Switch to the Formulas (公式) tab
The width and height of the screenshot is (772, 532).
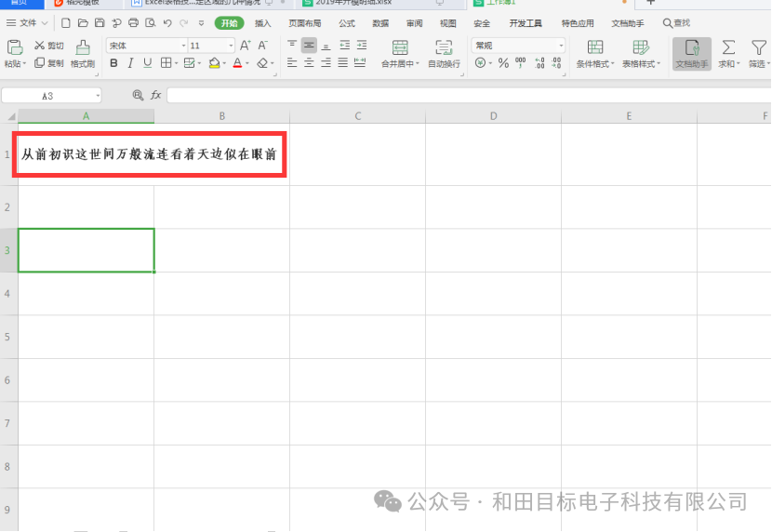(x=347, y=23)
